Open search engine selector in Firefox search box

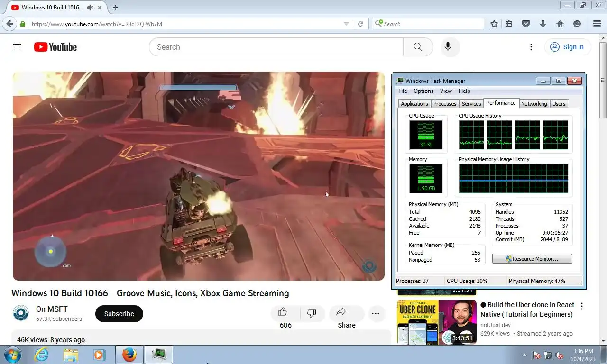click(x=378, y=24)
